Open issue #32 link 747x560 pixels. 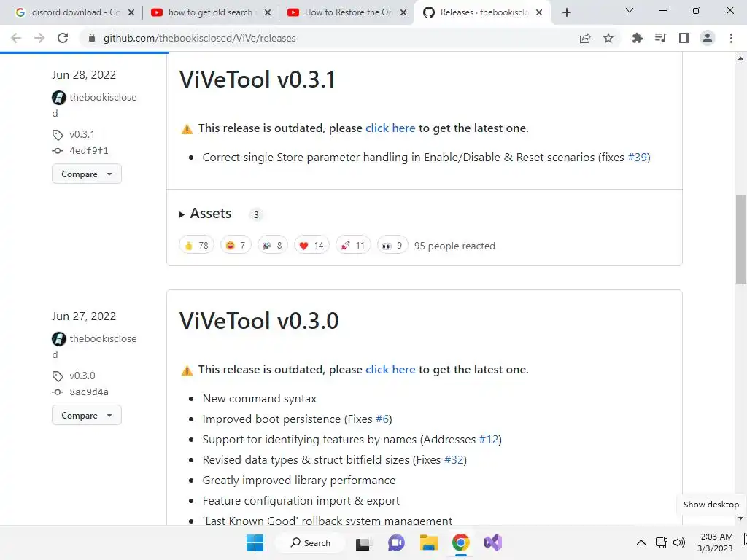[454, 459]
